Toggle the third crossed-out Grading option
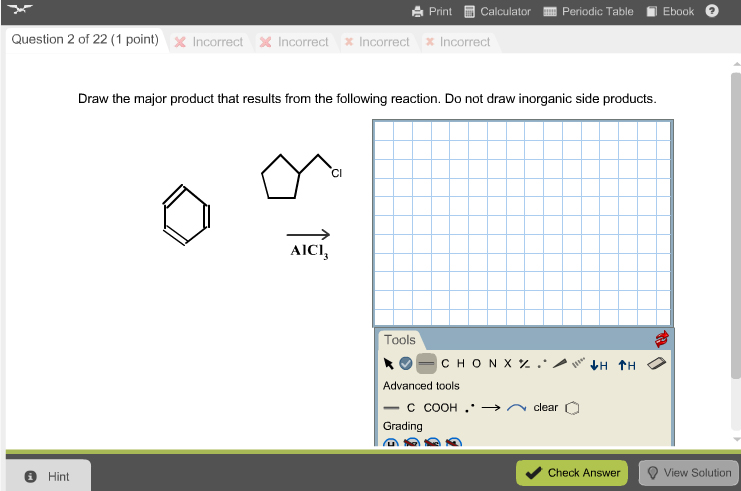 pos(432,442)
